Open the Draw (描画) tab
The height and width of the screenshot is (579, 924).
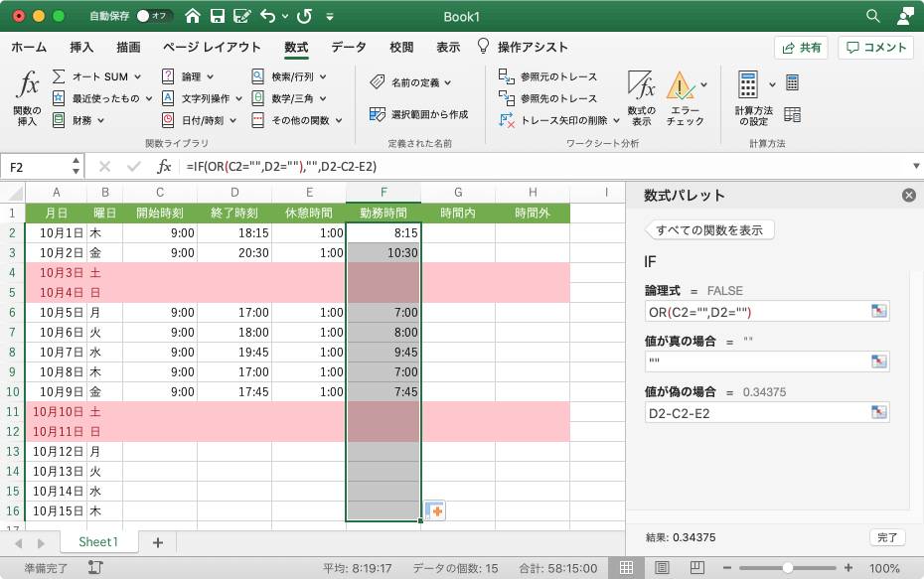[128, 47]
